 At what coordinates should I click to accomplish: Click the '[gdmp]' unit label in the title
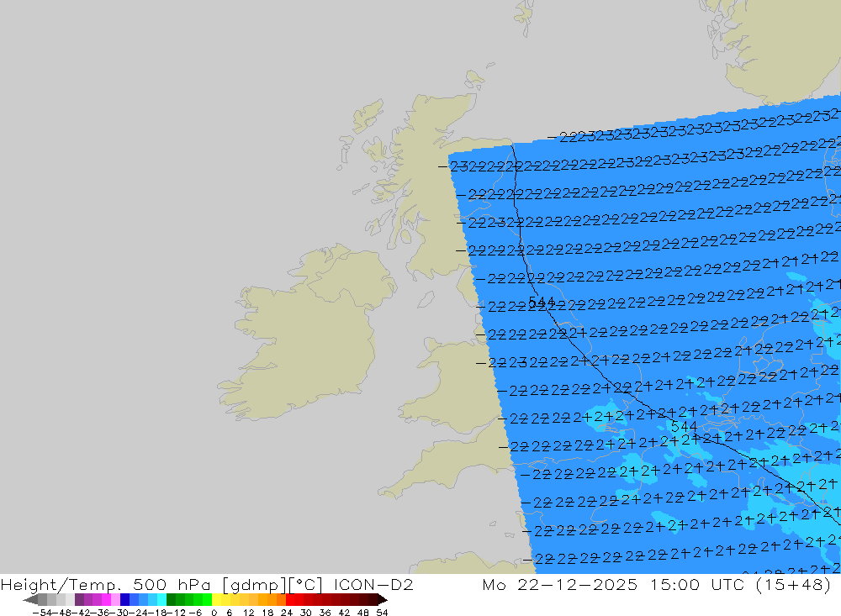(252, 584)
